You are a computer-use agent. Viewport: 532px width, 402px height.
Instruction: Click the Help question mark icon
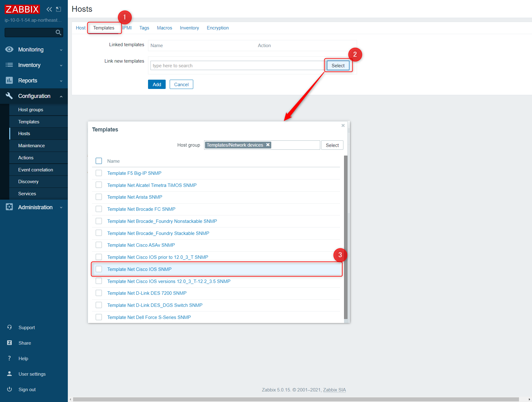(x=10, y=358)
